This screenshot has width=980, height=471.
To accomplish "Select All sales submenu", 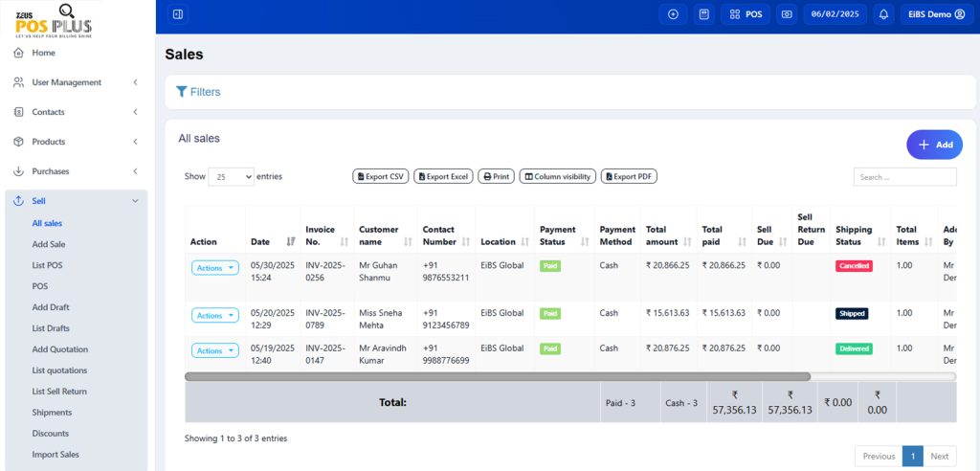I will 47,223.
